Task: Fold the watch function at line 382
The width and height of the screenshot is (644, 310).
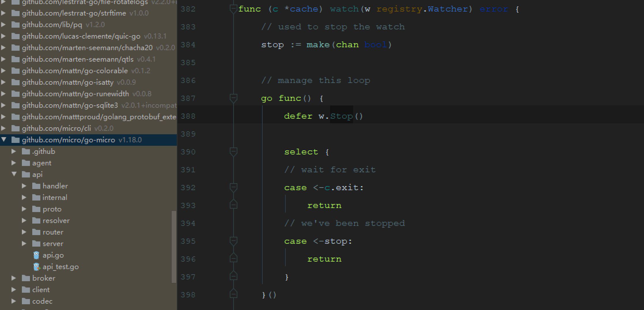Action: click(x=234, y=9)
